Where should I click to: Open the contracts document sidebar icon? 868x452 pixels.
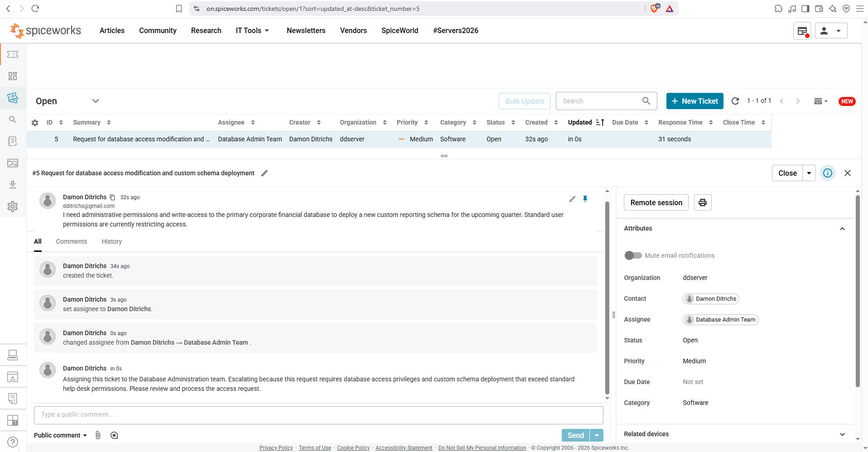click(13, 399)
